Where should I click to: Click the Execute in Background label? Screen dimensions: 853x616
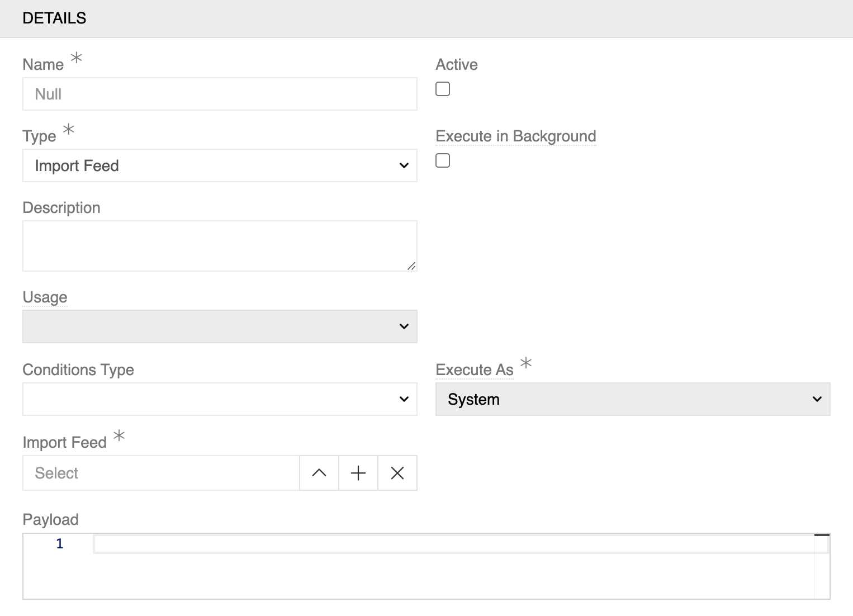[515, 136]
